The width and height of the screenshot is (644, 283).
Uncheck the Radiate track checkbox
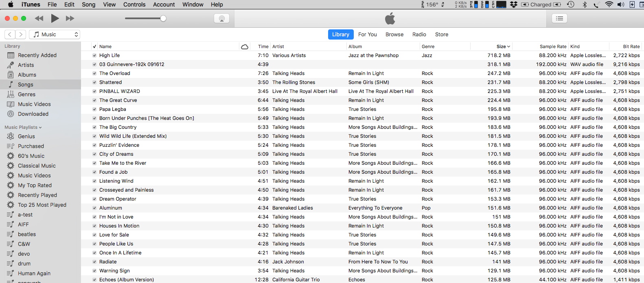(94, 262)
